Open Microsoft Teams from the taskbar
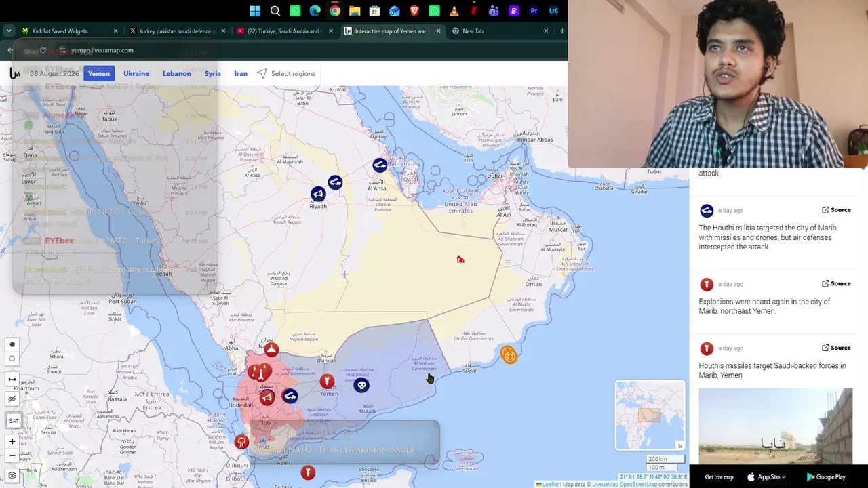The height and width of the screenshot is (488, 868). point(494,11)
